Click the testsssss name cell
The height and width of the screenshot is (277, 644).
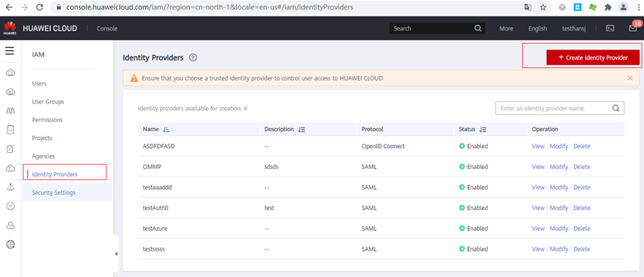[x=154, y=249]
